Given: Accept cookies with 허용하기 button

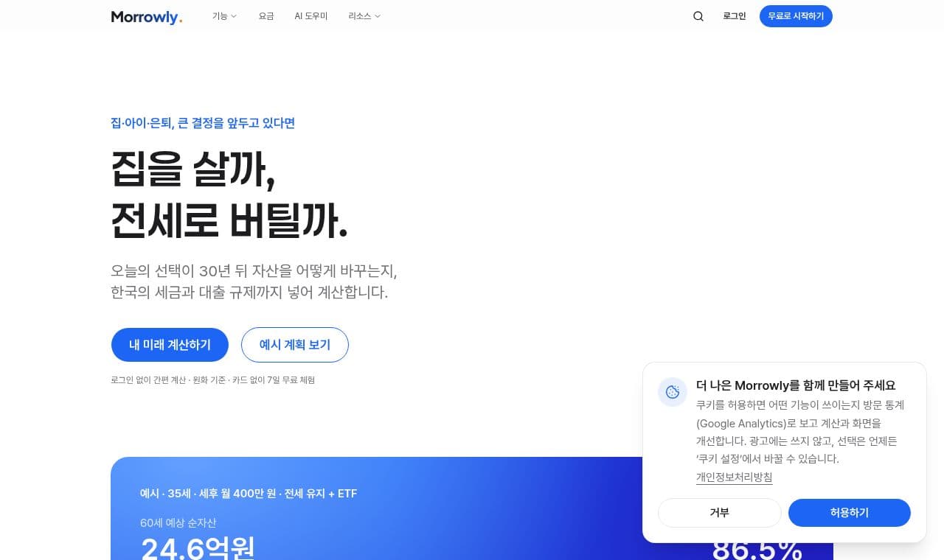Looking at the screenshot, I should tap(850, 513).
